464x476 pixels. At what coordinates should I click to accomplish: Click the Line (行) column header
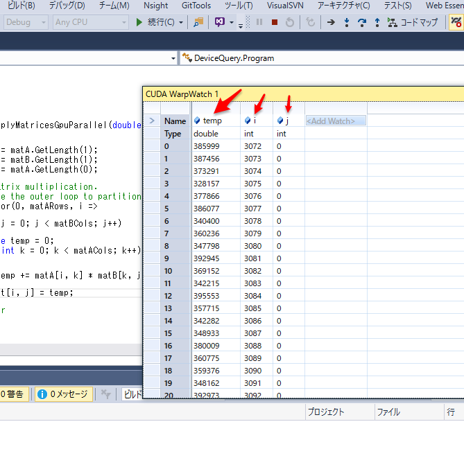[454, 412]
